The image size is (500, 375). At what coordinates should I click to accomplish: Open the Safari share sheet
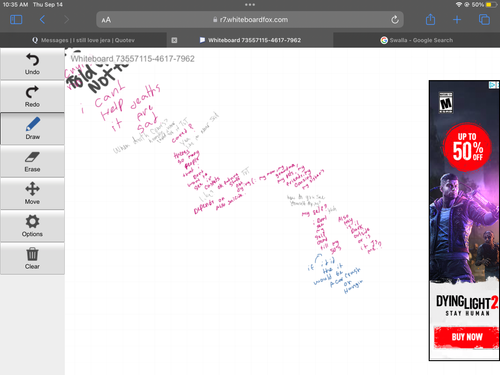tap(430, 19)
